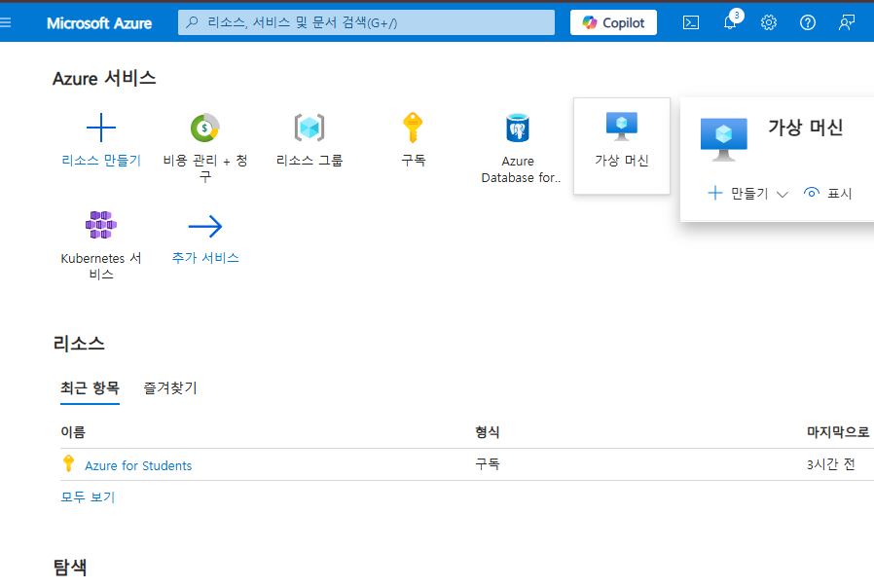Open Copilot assistant

coord(613,22)
